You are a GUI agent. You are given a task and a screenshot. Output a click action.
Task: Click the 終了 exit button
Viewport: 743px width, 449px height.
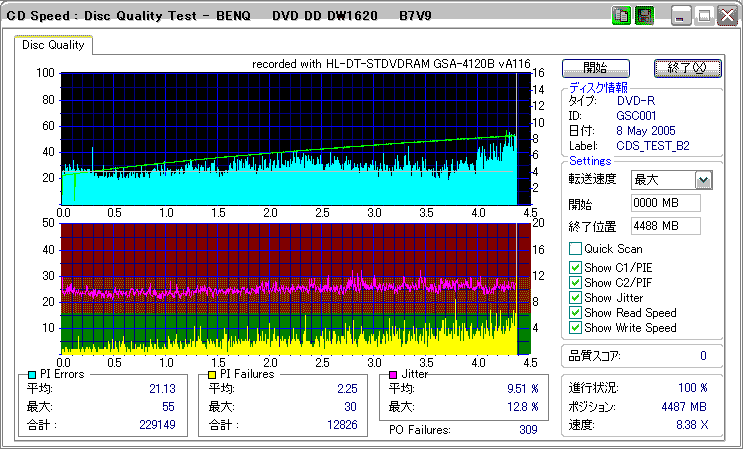coord(688,68)
